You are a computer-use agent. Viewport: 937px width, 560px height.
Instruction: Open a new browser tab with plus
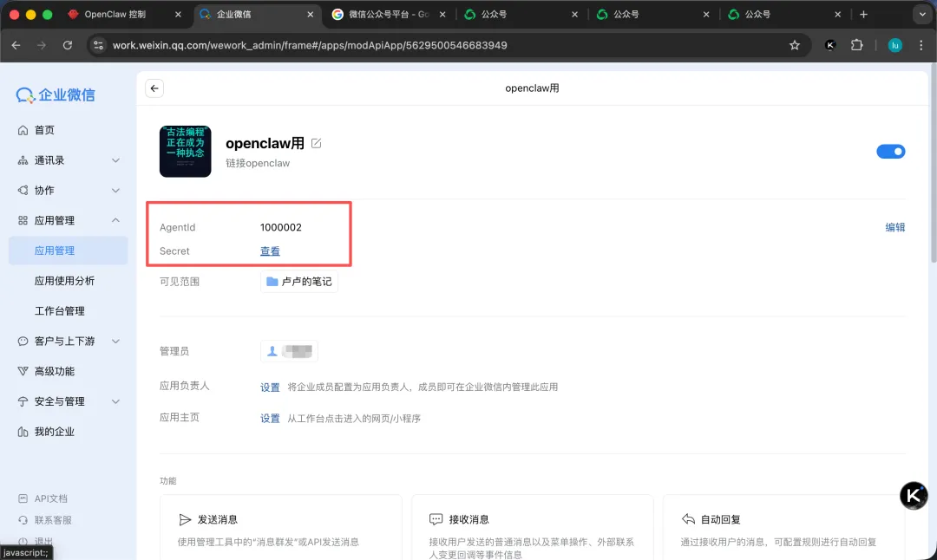coord(863,15)
